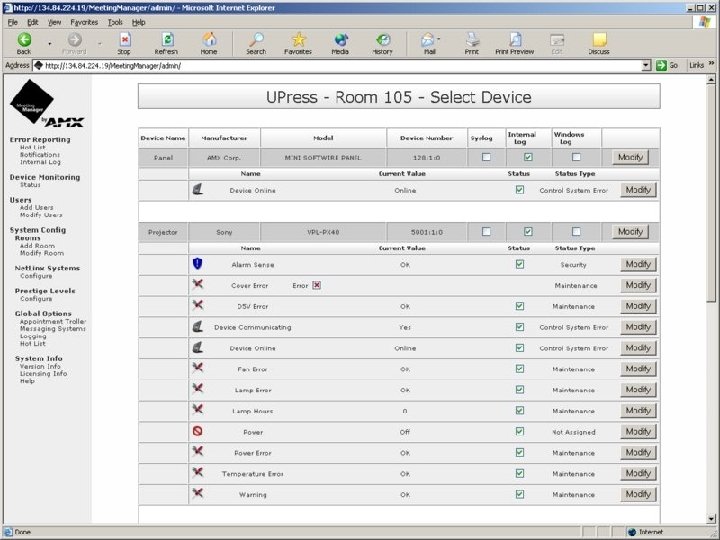Click Modify button for Warning row
This screenshot has width=720, height=540.
click(x=638, y=494)
